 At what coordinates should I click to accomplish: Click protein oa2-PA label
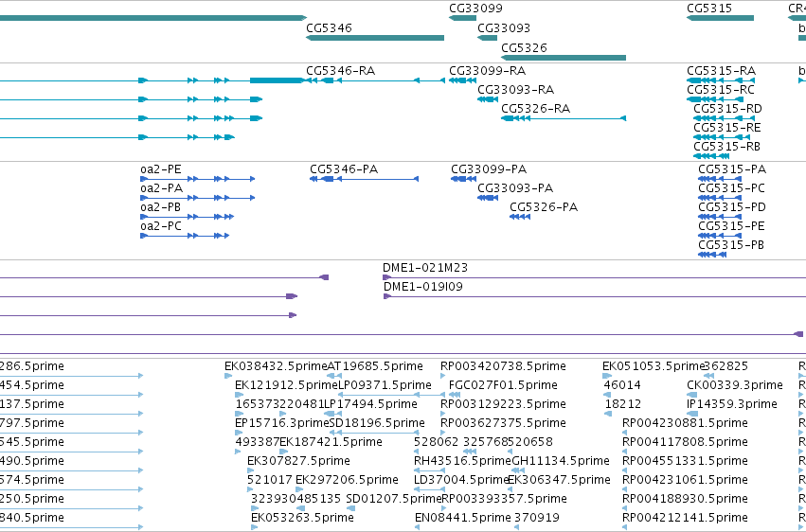click(x=161, y=188)
